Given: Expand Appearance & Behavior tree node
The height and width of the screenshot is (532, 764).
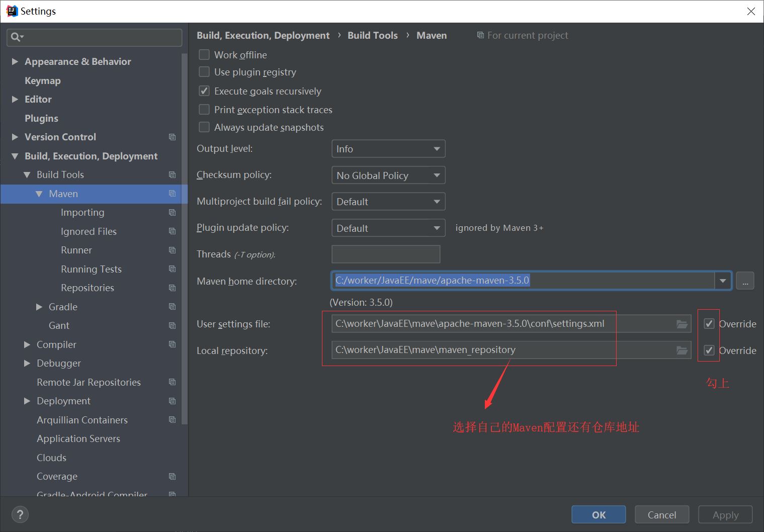Looking at the screenshot, I should coord(15,61).
